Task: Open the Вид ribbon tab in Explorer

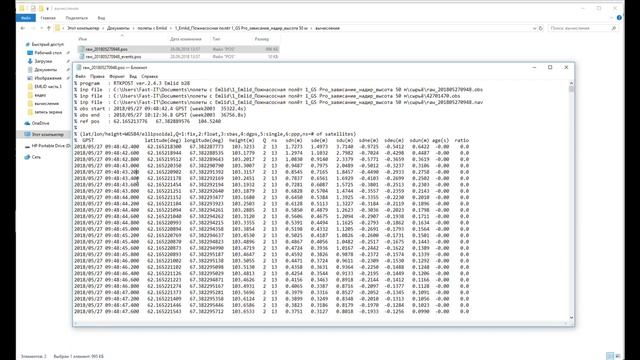Action: [101, 18]
